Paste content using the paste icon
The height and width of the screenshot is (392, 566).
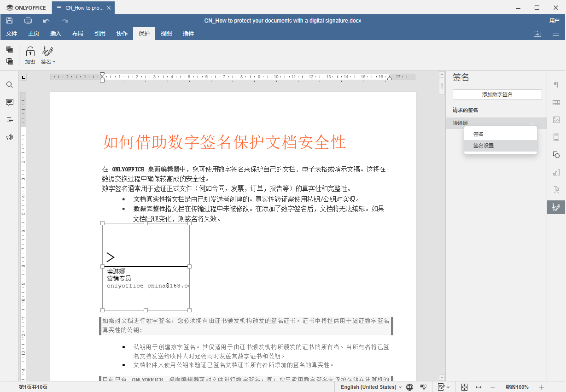pos(10,61)
